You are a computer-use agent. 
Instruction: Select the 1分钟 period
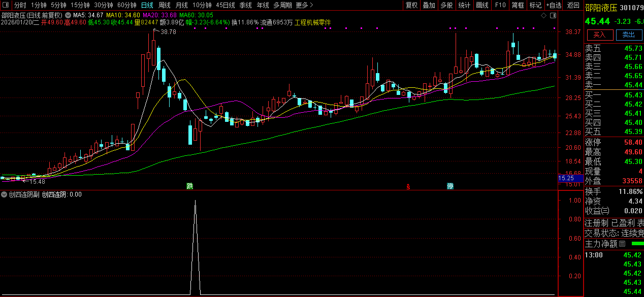tap(39, 5)
